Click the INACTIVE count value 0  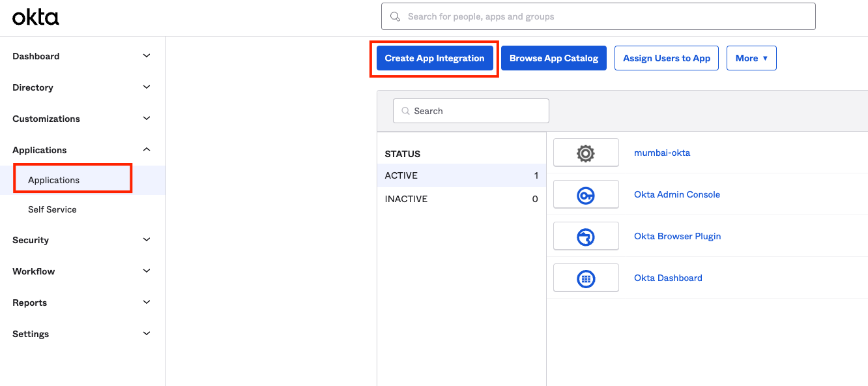click(535, 199)
